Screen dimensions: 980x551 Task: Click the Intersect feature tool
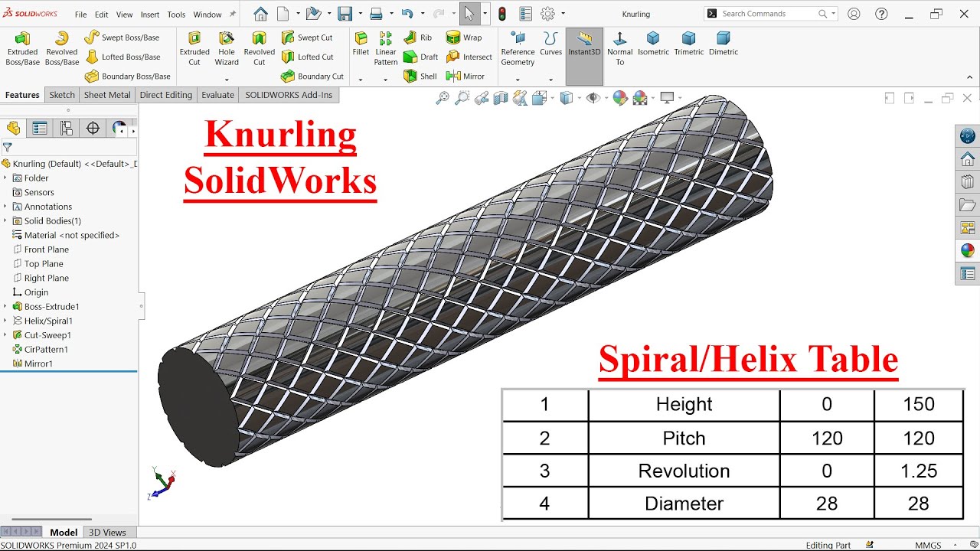pyautogui.click(x=469, y=57)
